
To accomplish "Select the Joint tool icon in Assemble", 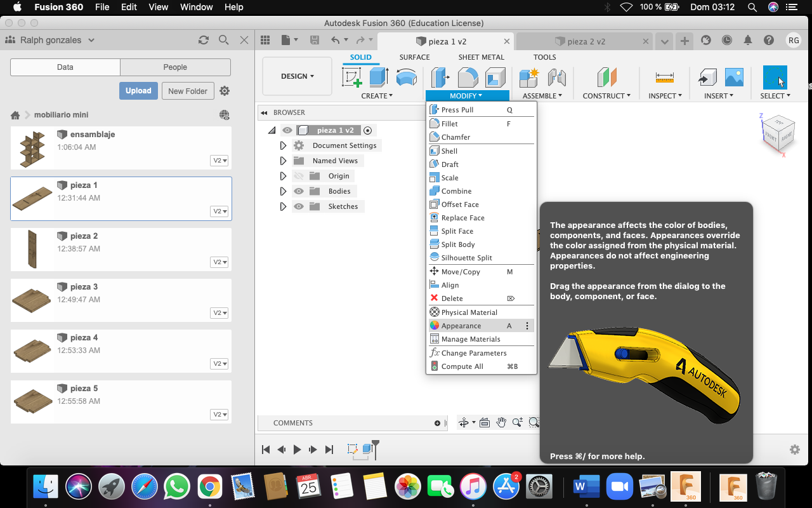I will coord(556,77).
